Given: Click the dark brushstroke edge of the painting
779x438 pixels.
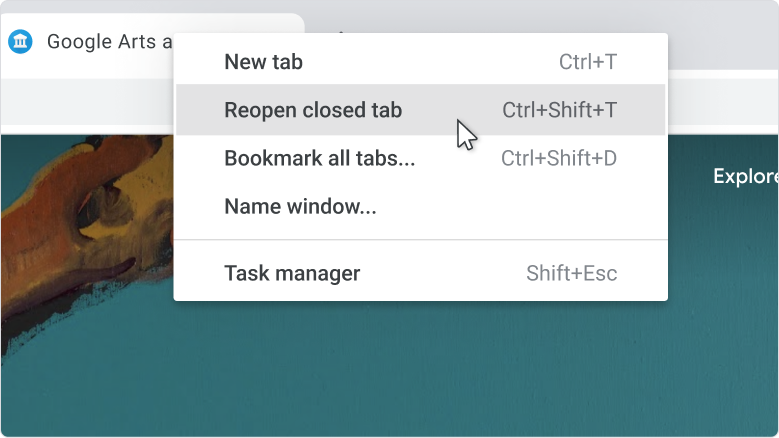Looking at the screenshot, I should tap(30, 330).
